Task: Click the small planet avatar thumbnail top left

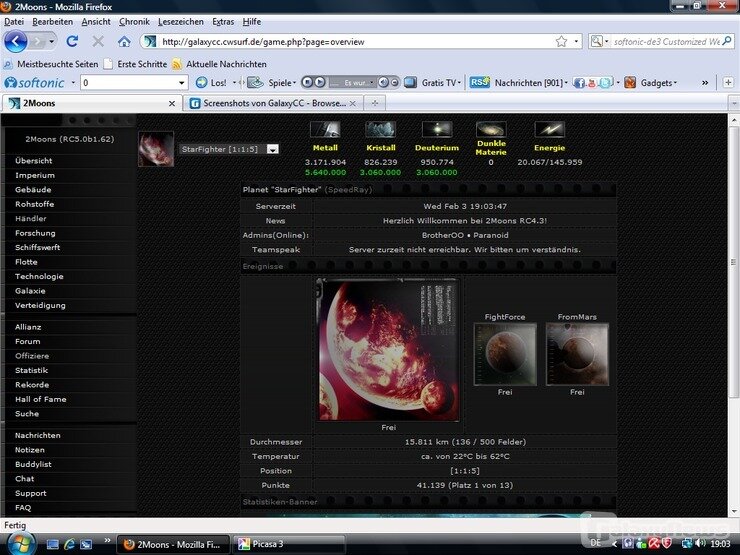Action: [x=156, y=149]
